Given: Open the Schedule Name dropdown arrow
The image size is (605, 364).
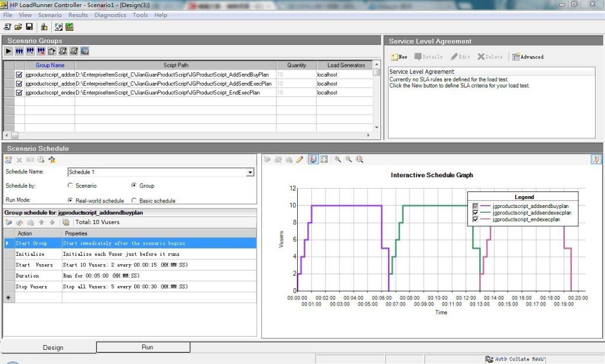Looking at the screenshot, I should pos(250,172).
